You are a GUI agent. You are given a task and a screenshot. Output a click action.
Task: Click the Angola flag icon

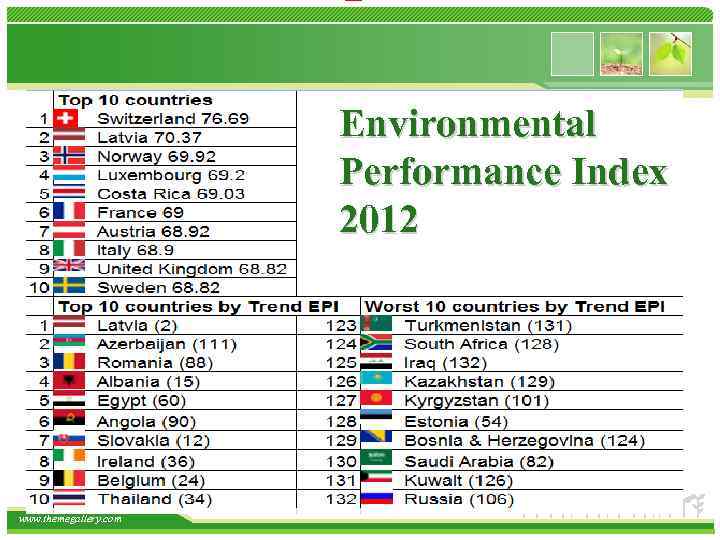point(69,418)
